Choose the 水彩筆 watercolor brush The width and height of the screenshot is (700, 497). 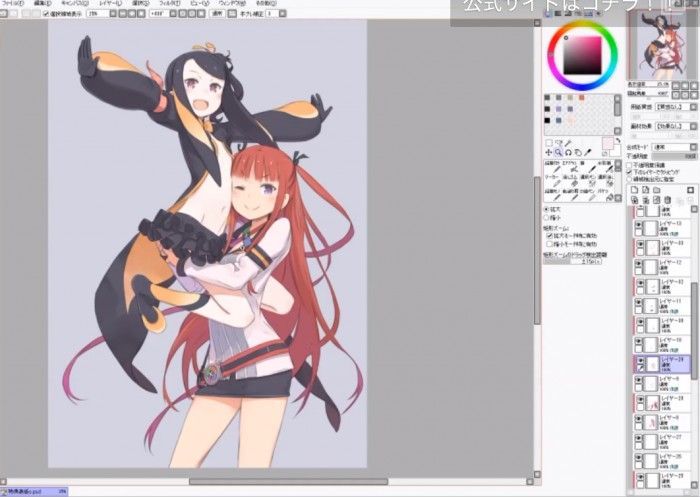(604, 167)
